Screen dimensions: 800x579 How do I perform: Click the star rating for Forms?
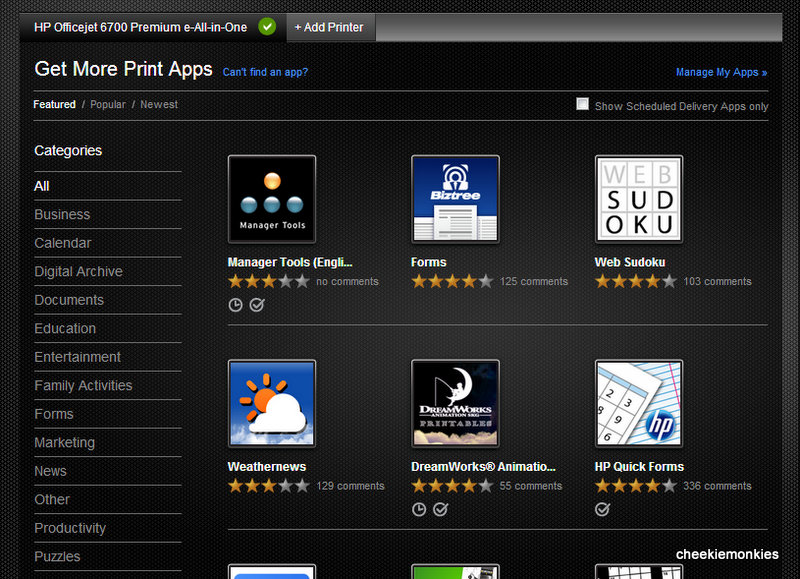pyautogui.click(x=453, y=281)
